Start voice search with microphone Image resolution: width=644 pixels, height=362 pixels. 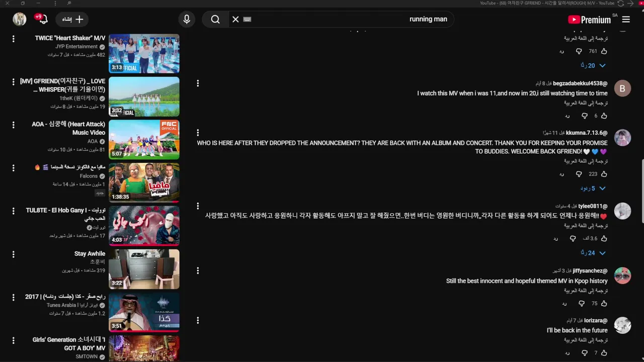point(187,19)
